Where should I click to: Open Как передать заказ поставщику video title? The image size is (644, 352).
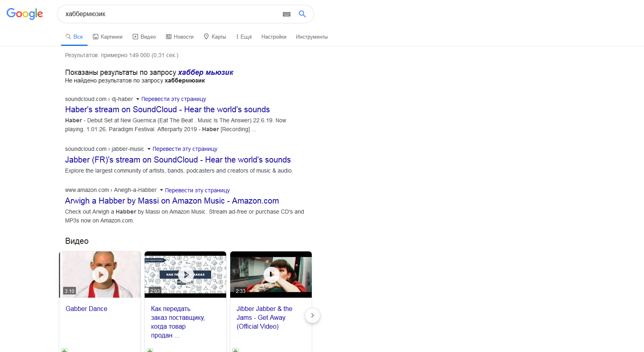(178, 322)
